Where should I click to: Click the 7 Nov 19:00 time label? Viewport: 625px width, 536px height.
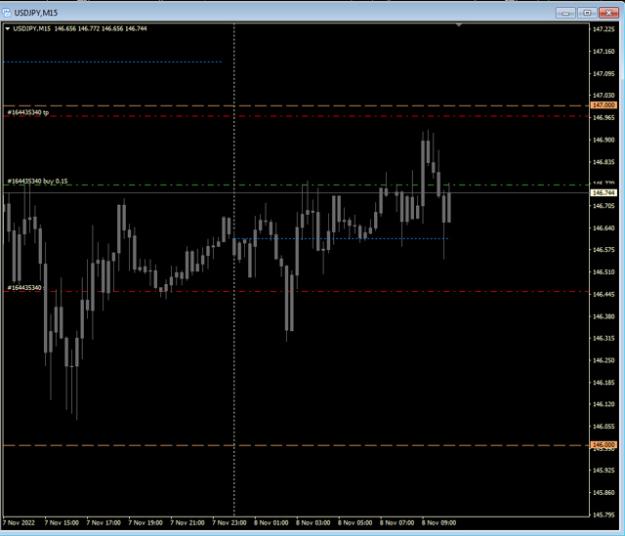point(145,522)
